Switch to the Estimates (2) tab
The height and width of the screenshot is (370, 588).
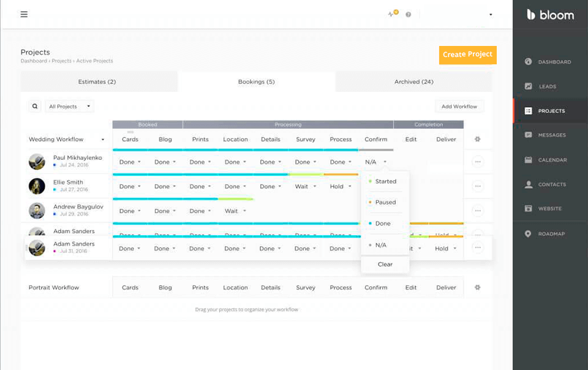click(97, 81)
